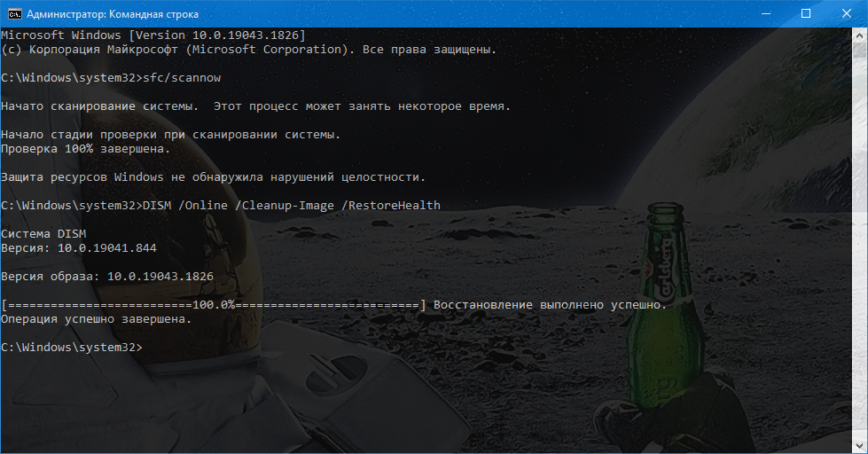Click 'Операция успешно завершена.' line
Screen dimensions: 868x454
pos(96,319)
